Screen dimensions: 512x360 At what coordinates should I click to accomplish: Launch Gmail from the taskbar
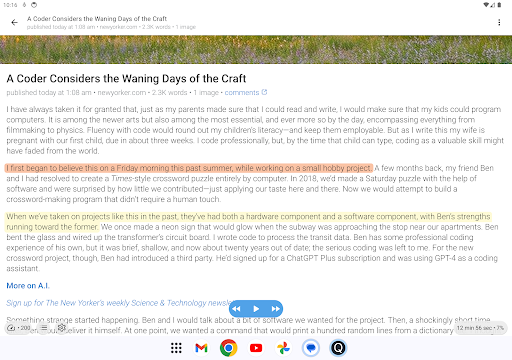[x=201, y=348]
